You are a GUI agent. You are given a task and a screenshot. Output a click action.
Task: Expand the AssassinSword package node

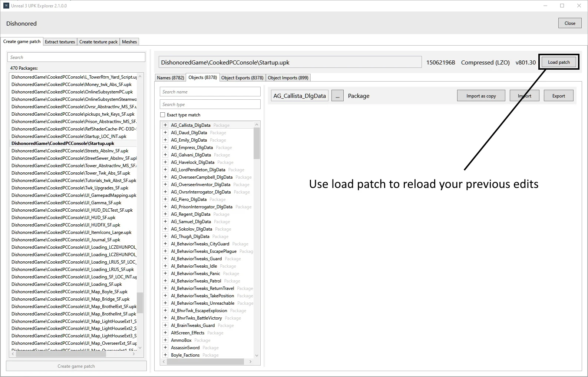coord(165,348)
